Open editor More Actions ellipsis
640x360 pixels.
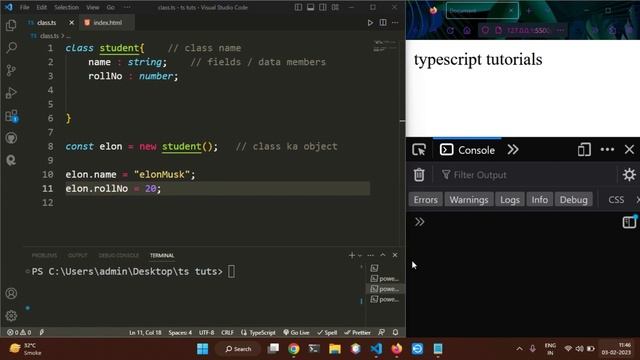pyautogui.click(x=395, y=23)
